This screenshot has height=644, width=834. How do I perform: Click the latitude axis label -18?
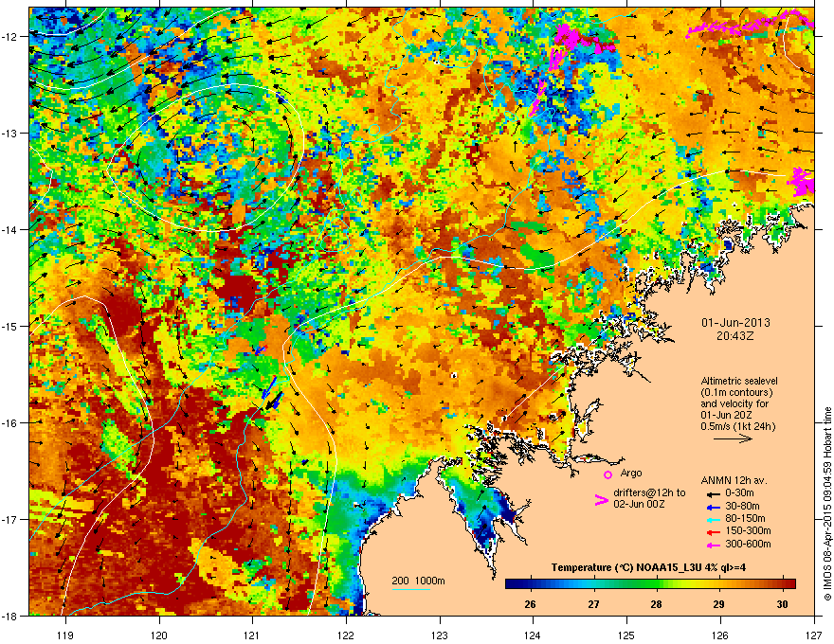click(x=11, y=616)
